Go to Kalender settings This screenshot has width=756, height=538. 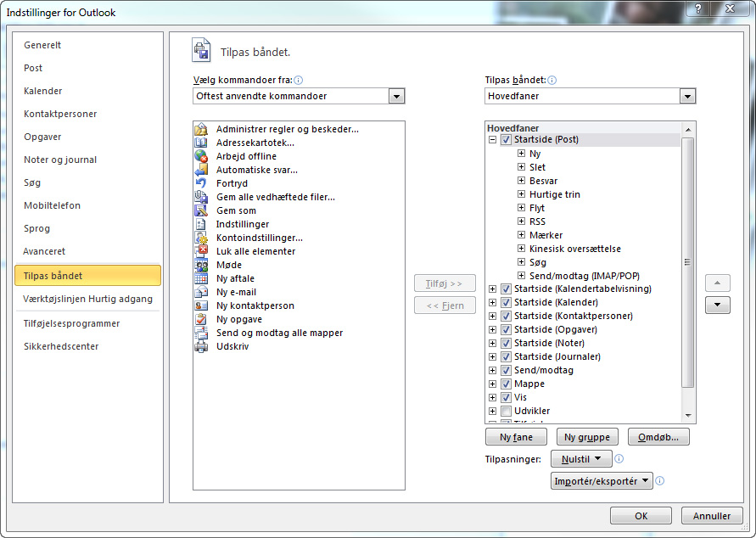coord(43,91)
